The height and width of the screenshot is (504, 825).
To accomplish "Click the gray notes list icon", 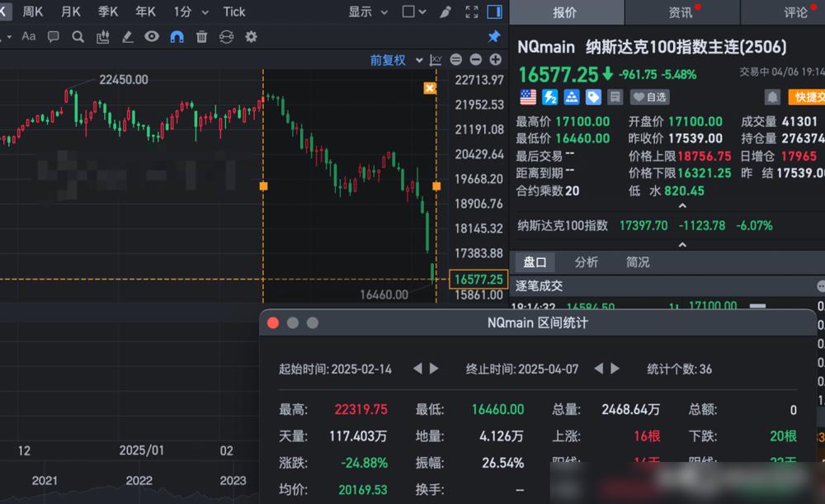I will click(615, 97).
